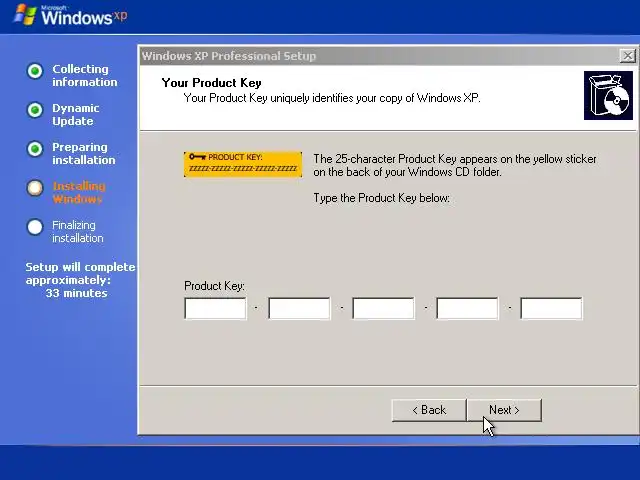Image resolution: width=640 pixels, height=480 pixels.
Task: Click the Finalizing installation step indicator
Action: (35, 227)
